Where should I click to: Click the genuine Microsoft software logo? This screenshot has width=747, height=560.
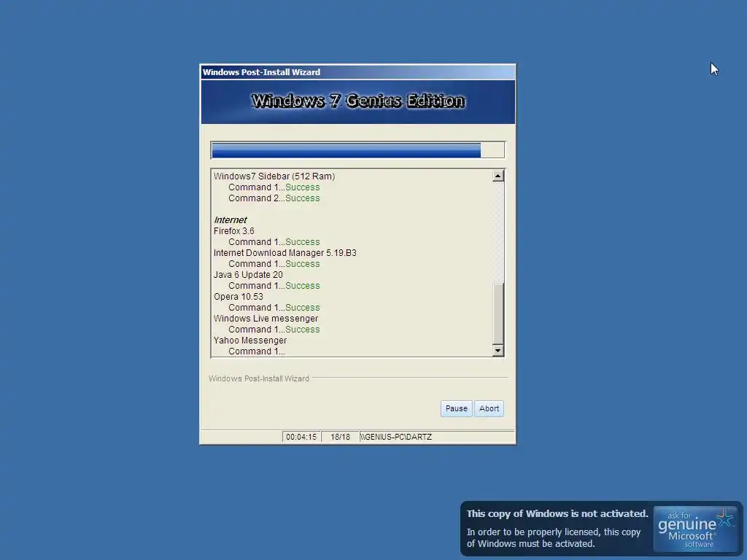(695, 529)
